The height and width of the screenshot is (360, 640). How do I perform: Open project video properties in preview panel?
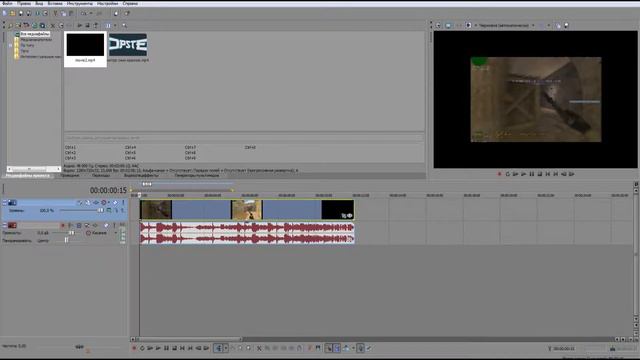pos(438,25)
